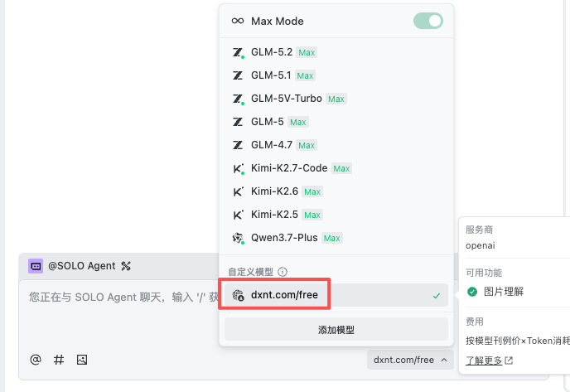The image size is (570, 392).
Task: Click the external link icon after 了解更多
Action: click(509, 361)
